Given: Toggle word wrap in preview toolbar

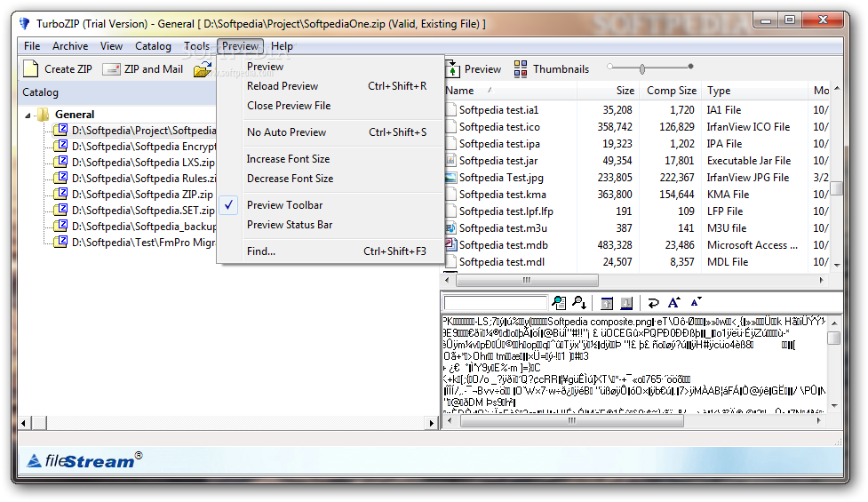Looking at the screenshot, I should point(653,303).
